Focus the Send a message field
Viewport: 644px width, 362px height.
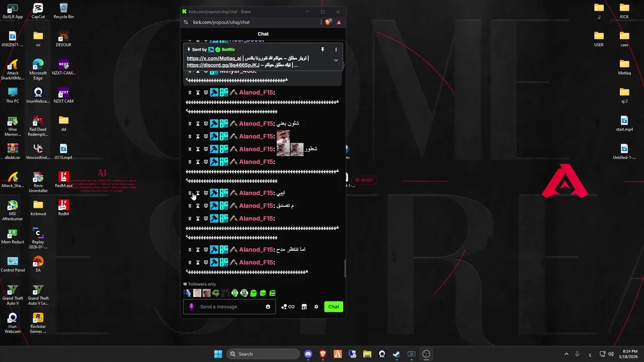pos(229,307)
